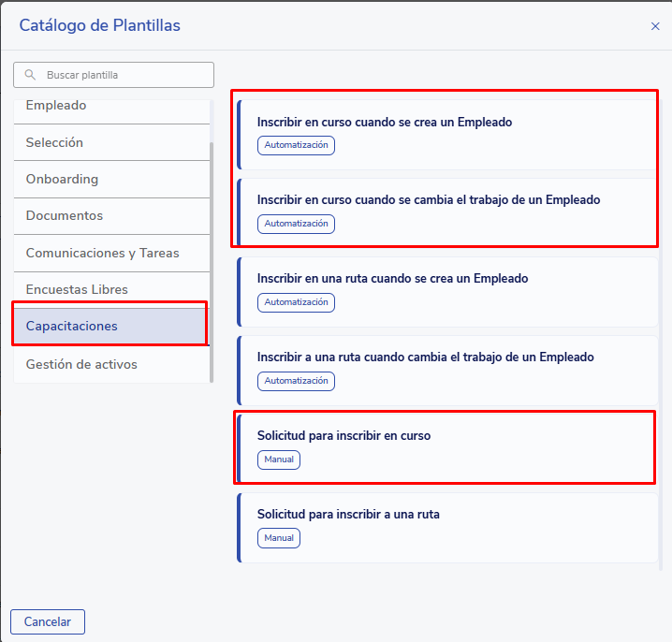Click Manual tag on Solicitud para inscribir a una ruta
Screen dimensions: 672x642
tap(279, 538)
